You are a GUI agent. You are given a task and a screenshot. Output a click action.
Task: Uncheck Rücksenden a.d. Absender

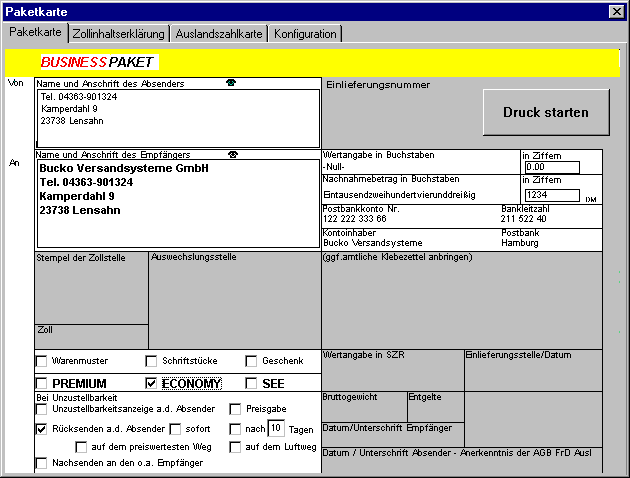(42, 429)
